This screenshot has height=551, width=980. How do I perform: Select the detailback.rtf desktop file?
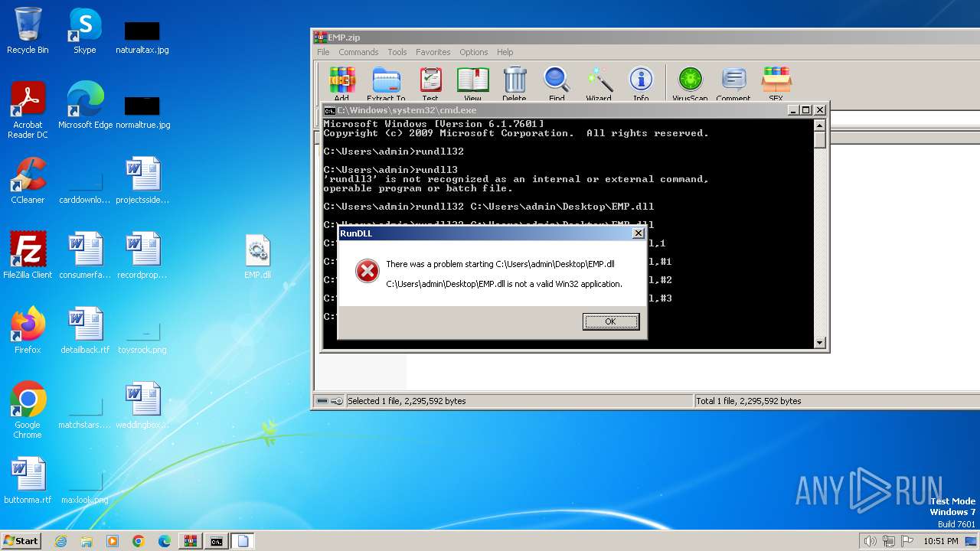pyautogui.click(x=85, y=330)
